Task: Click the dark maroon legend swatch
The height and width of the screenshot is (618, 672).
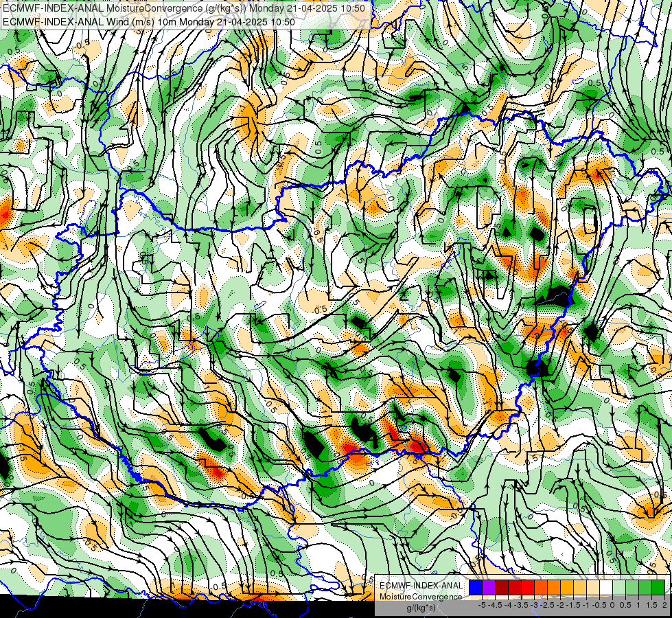Action: [502, 587]
